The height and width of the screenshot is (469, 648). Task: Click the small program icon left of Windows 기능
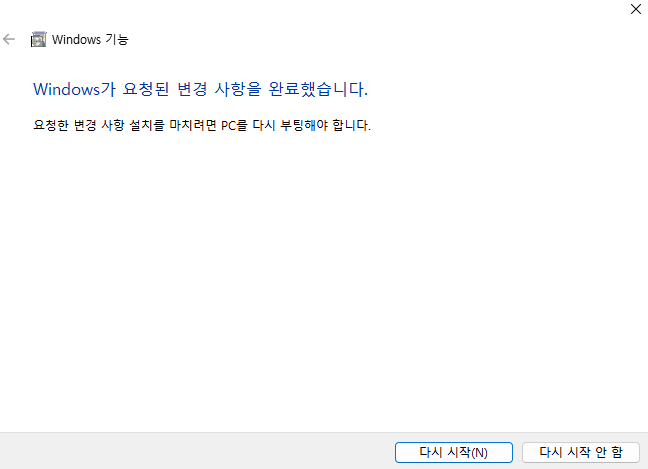38,40
